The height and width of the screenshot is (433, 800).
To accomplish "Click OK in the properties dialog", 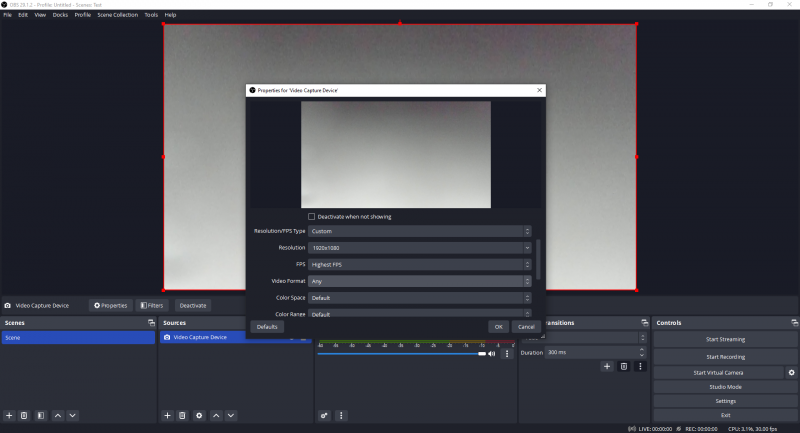I will tap(498, 327).
